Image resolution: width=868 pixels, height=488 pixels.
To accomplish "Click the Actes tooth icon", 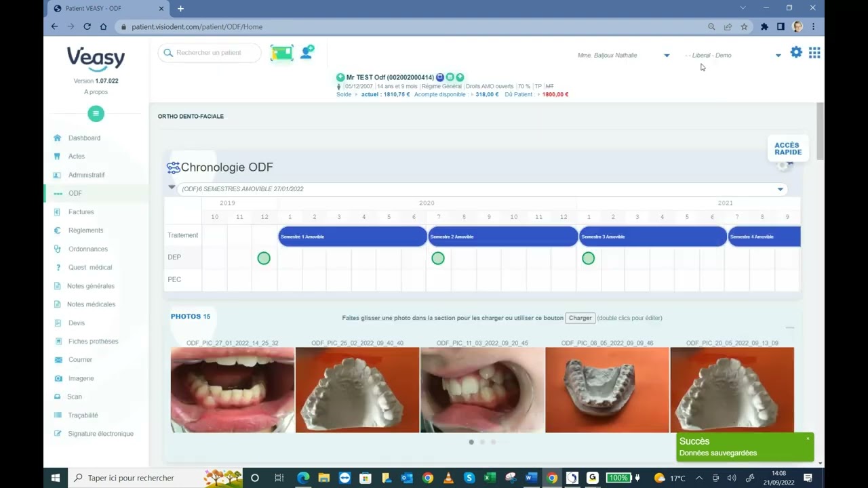I will coord(58,156).
